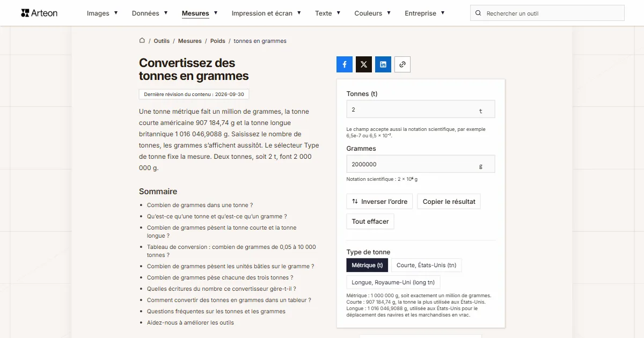Share page on X
The height and width of the screenshot is (338, 644).
pyautogui.click(x=364, y=64)
